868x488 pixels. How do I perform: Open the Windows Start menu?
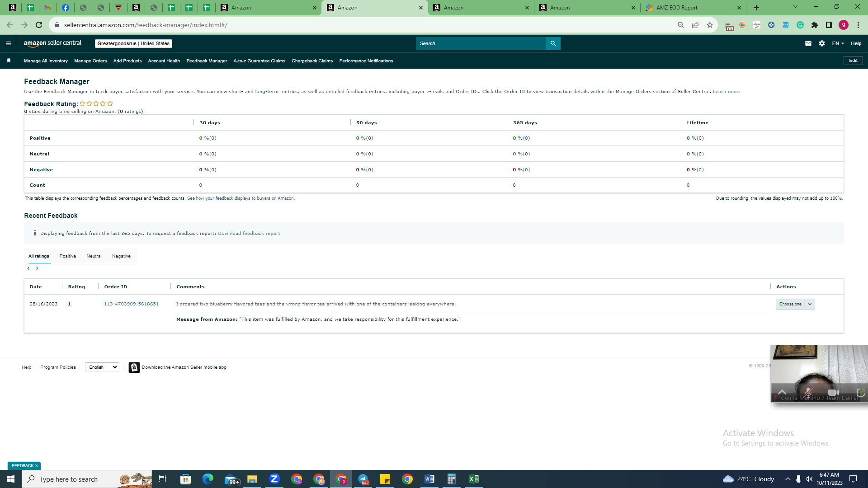click(11, 479)
